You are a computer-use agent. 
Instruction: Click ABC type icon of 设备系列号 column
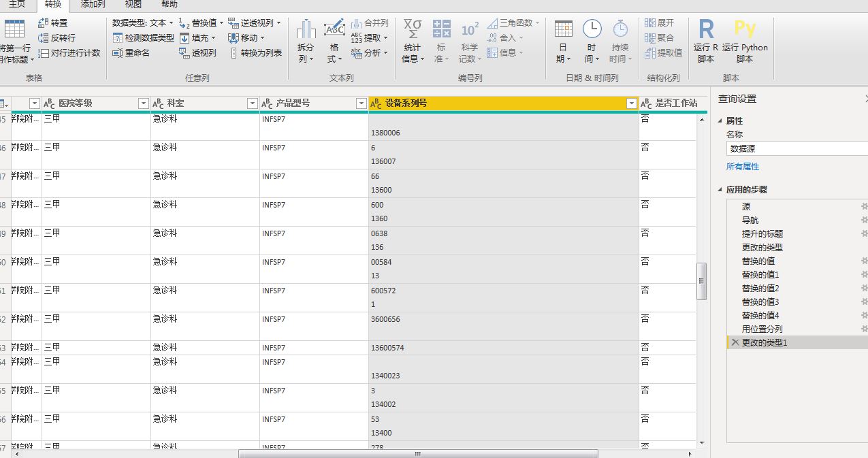coord(376,103)
